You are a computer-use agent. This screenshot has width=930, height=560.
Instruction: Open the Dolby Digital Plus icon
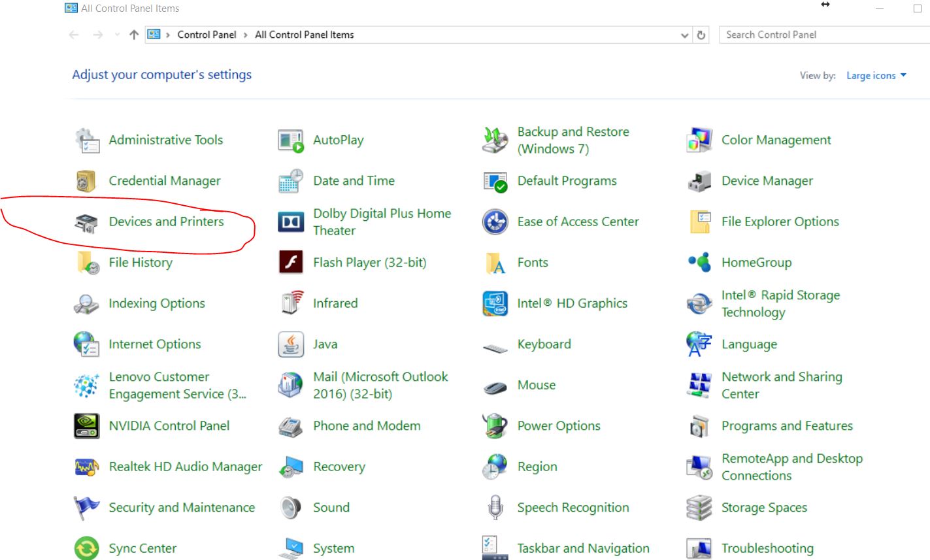pos(291,222)
